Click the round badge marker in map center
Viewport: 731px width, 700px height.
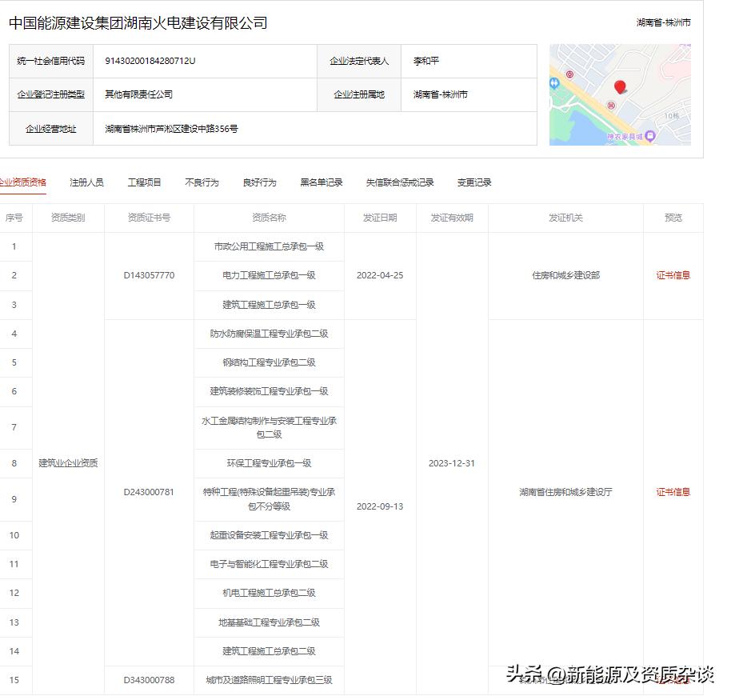(611, 106)
